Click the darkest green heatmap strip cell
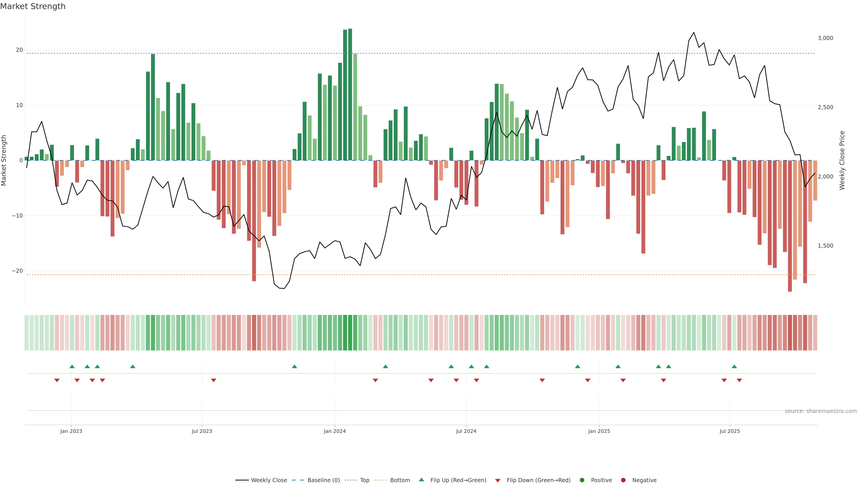 click(350, 333)
